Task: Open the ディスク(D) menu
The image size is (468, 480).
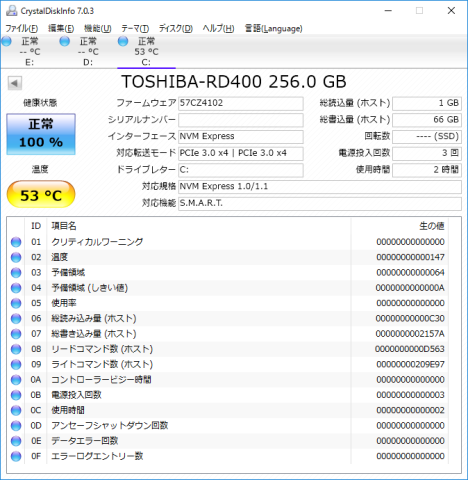Action: pyautogui.click(x=176, y=28)
